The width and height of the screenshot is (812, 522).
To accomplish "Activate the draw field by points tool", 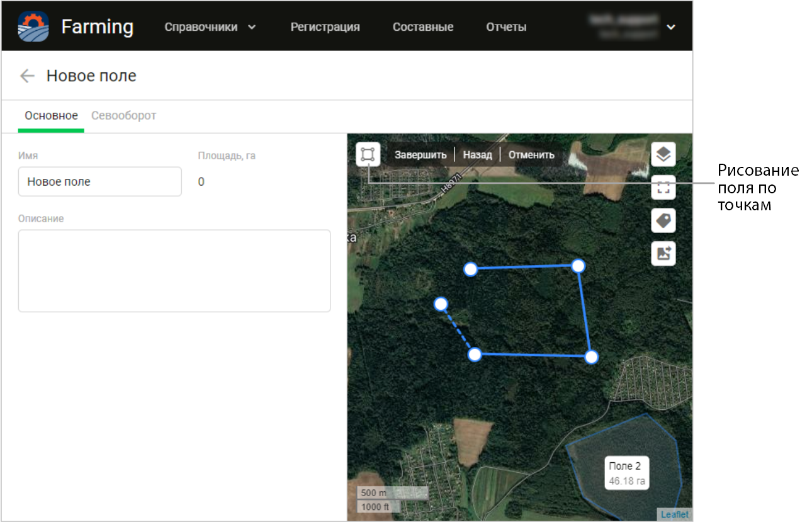I will (x=368, y=154).
